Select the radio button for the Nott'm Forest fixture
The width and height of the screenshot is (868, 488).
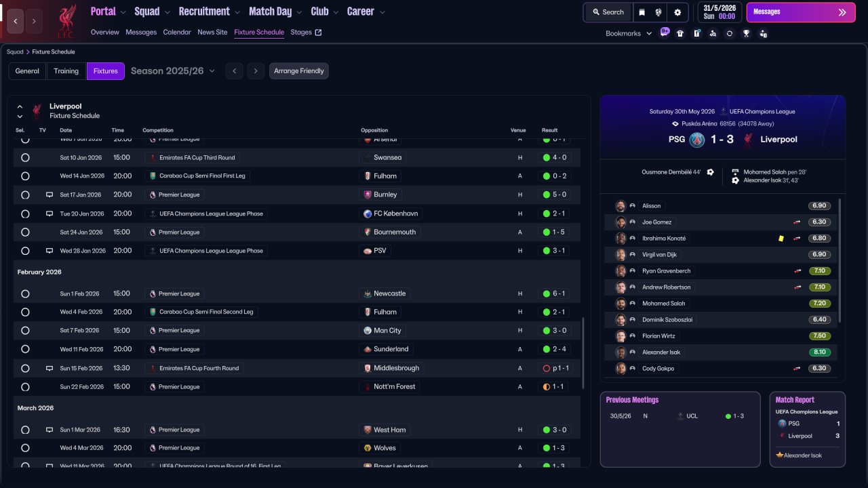point(25,387)
